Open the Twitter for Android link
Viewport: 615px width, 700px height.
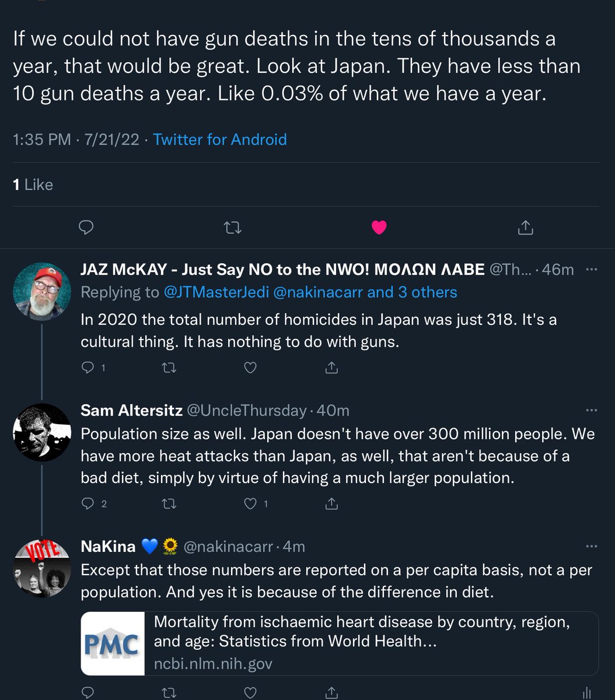220,140
